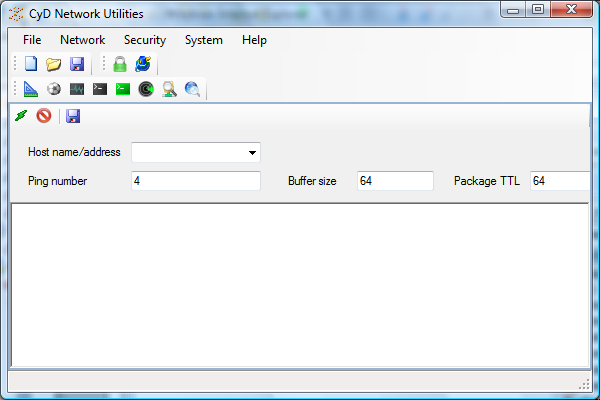This screenshot has width=600, height=400.
Task: Click the Host name/address label
Action: (x=74, y=152)
